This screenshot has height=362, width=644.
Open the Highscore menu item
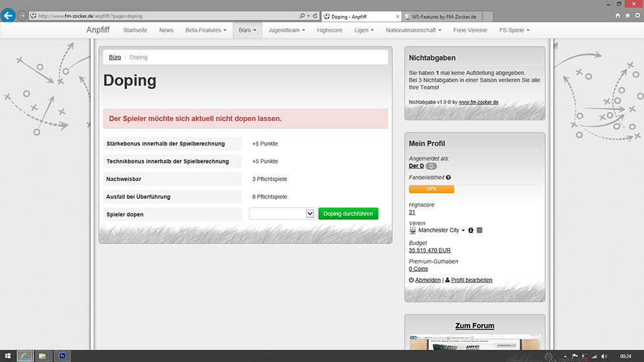click(329, 30)
